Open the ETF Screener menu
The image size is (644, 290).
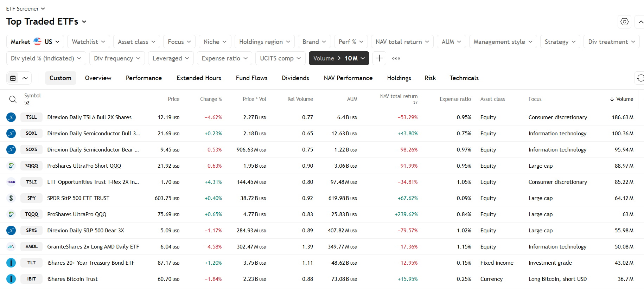26,8
